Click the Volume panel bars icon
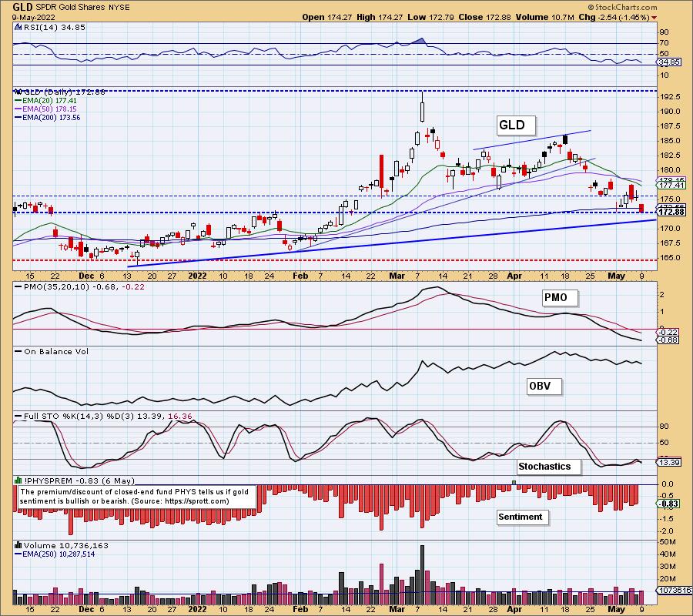This screenshot has width=693, height=616. coord(18,545)
